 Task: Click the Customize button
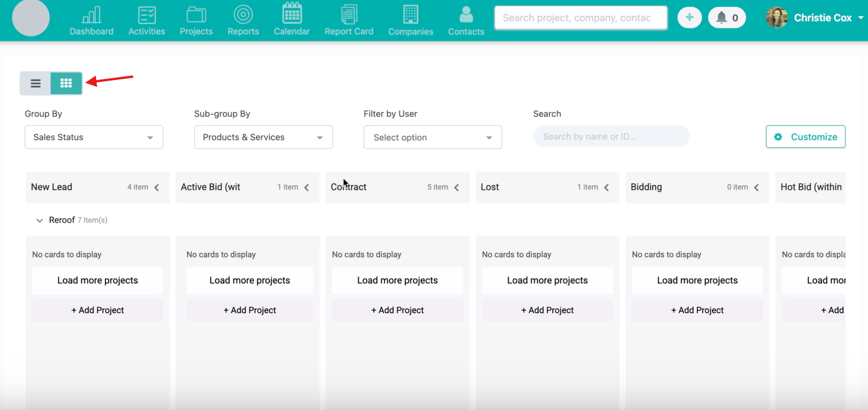click(806, 137)
